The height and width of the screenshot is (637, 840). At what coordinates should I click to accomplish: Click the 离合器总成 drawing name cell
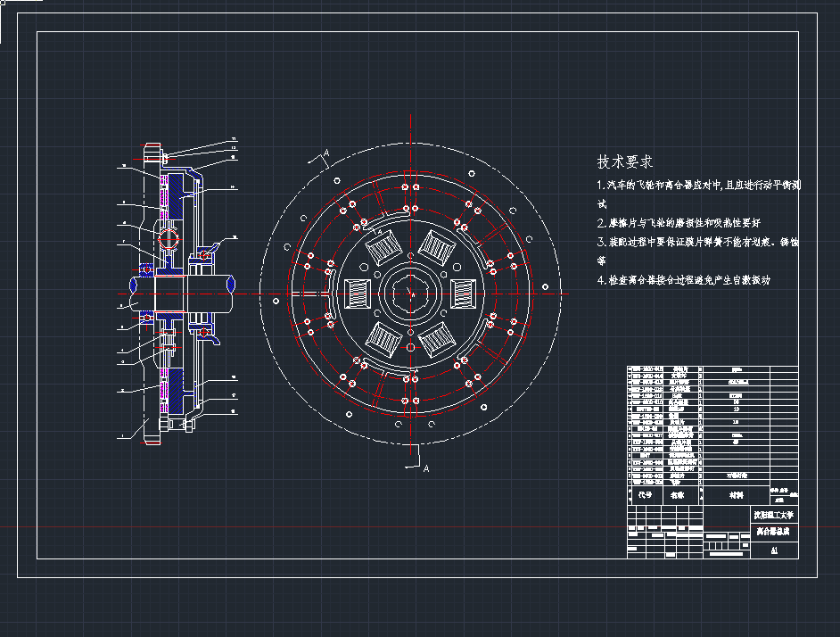click(773, 532)
